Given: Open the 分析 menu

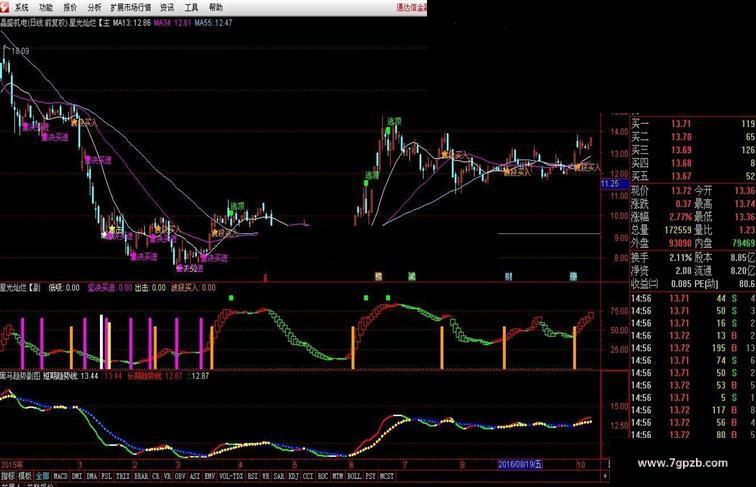Looking at the screenshot, I should pos(94,7).
